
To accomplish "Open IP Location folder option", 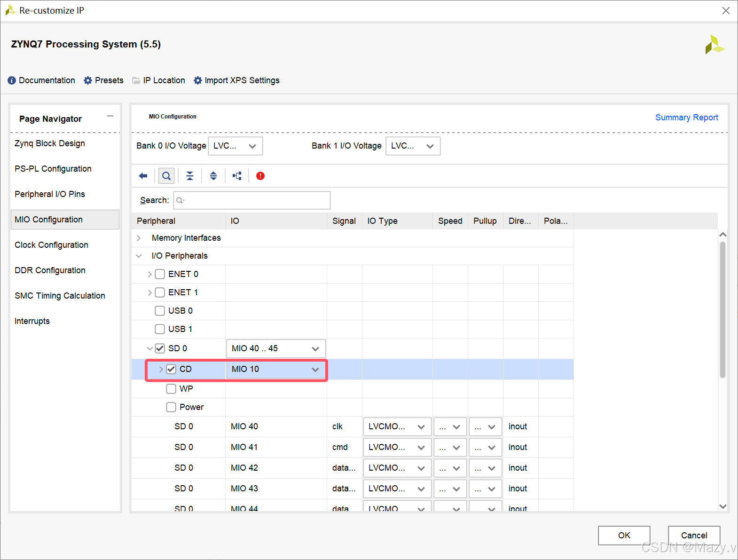I will [158, 80].
